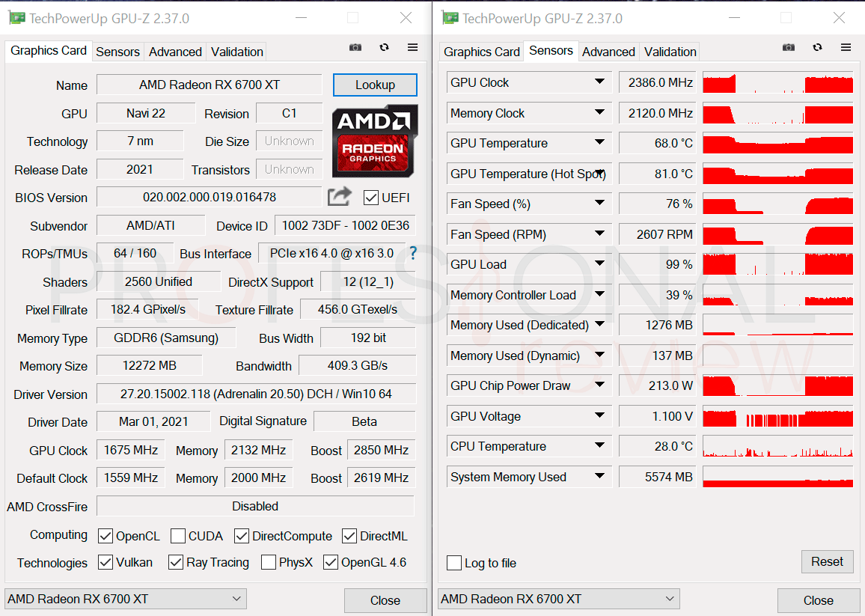Open the Memory Clock sensor dropdown
This screenshot has height=616, width=865.
(x=599, y=112)
